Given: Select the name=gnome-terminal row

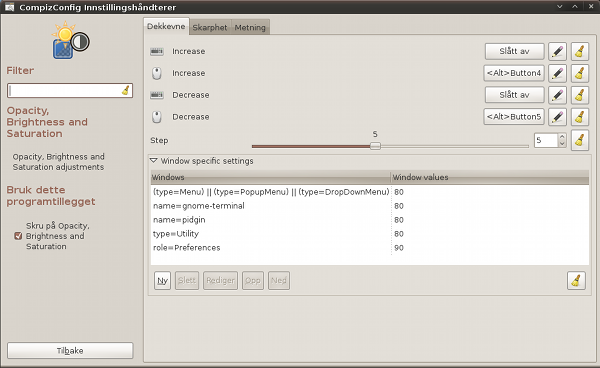Looking at the screenshot, I should click(370, 206).
